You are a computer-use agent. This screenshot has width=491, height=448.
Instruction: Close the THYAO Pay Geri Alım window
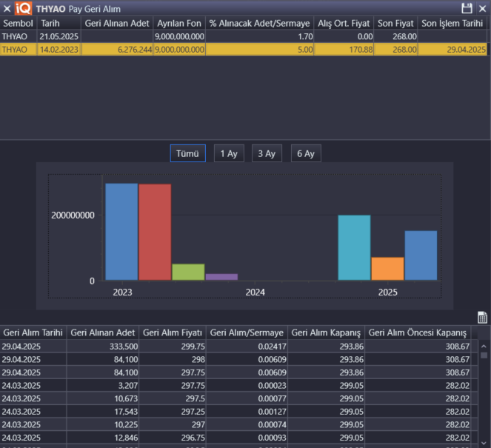coord(483,9)
